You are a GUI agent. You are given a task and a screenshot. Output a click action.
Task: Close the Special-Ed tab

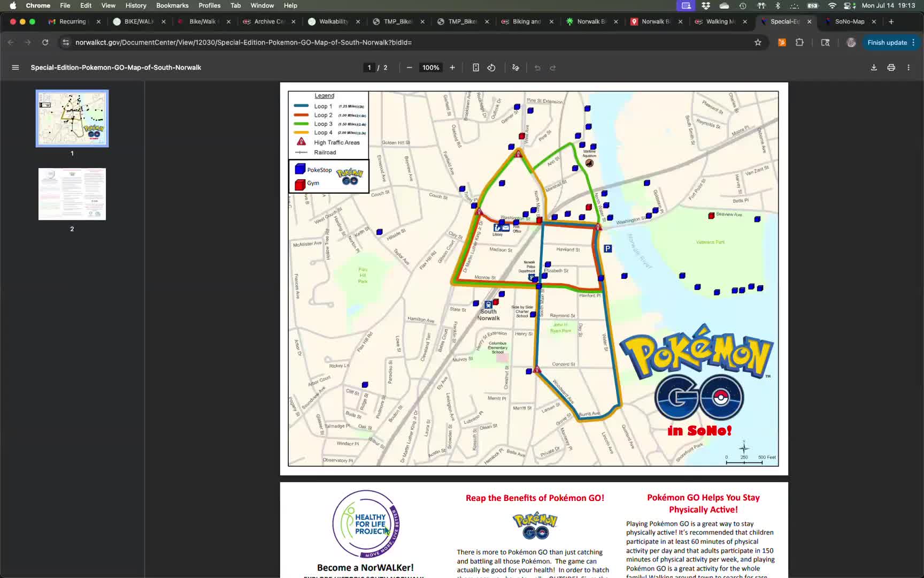coord(810,21)
